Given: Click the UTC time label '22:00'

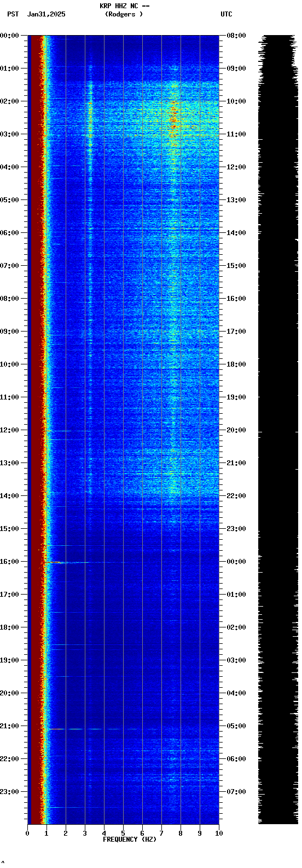Looking at the screenshot, I should [236, 496].
